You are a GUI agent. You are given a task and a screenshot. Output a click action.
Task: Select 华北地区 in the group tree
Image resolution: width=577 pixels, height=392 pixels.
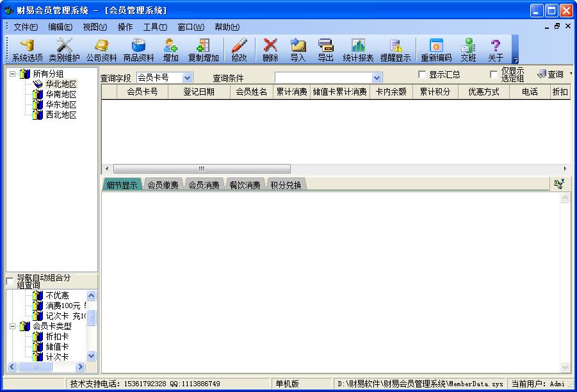61,83
